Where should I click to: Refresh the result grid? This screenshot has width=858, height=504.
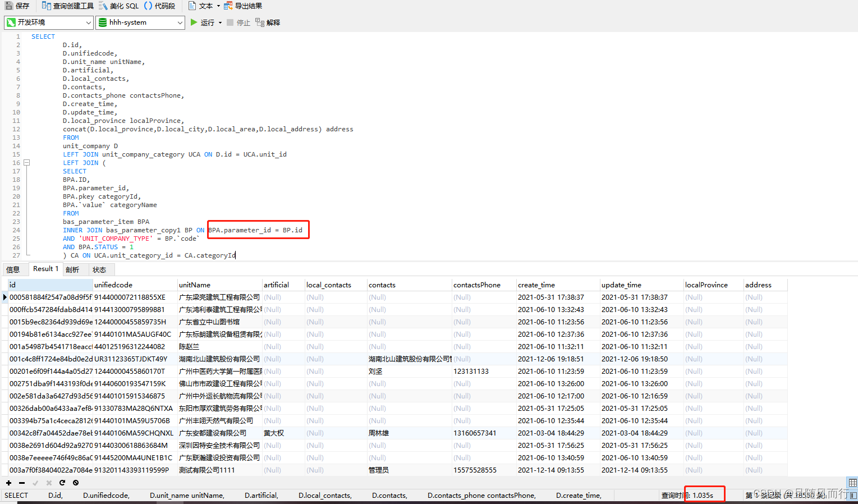point(62,483)
